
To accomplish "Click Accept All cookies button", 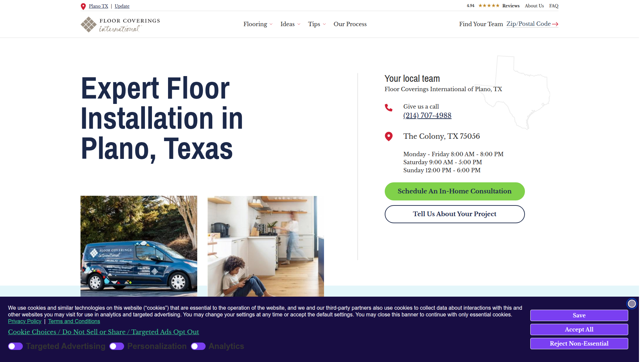I will pyautogui.click(x=579, y=329).
